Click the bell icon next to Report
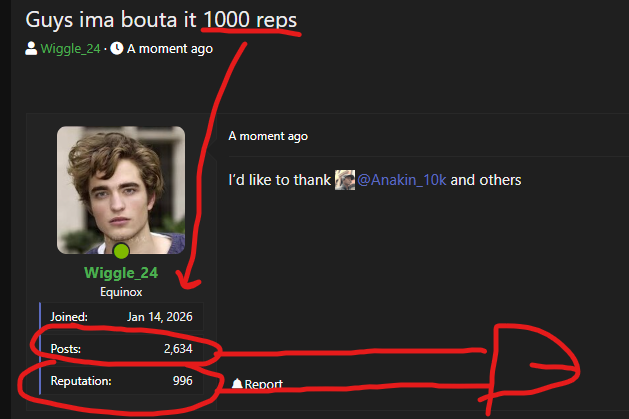This screenshot has height=419, width=629. [237, 384]
